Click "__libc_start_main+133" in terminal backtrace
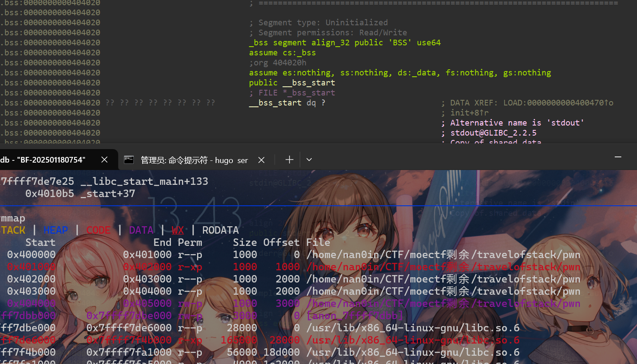This screenshot has width=637, height=364. coord(144,181)
